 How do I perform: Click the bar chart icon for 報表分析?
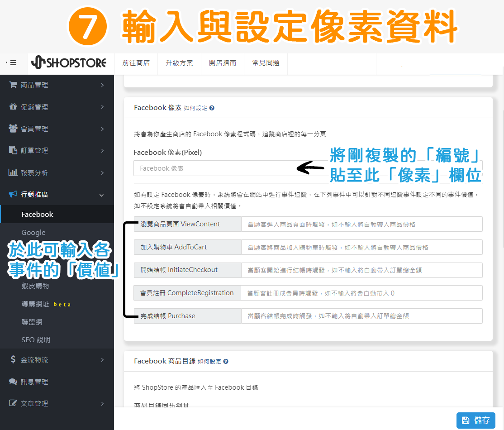pyautogui.click(x=13, y=172)
